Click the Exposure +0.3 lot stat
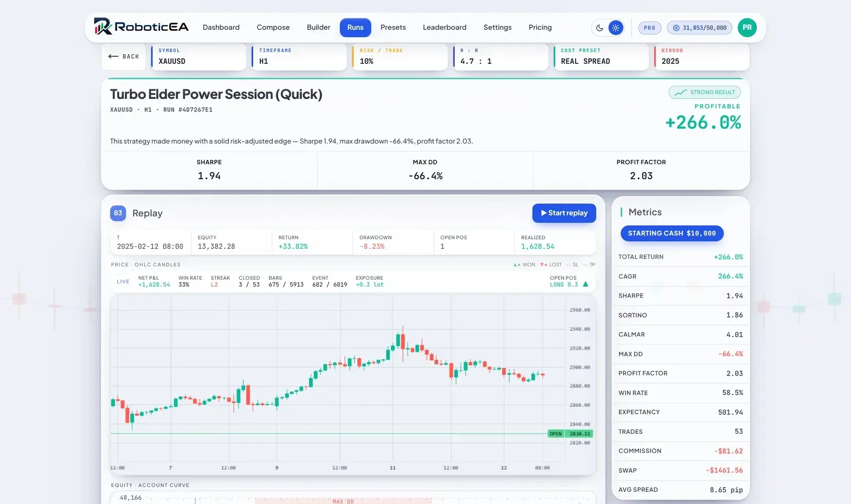Screen dimensions: 851x504 coord(370,281)
